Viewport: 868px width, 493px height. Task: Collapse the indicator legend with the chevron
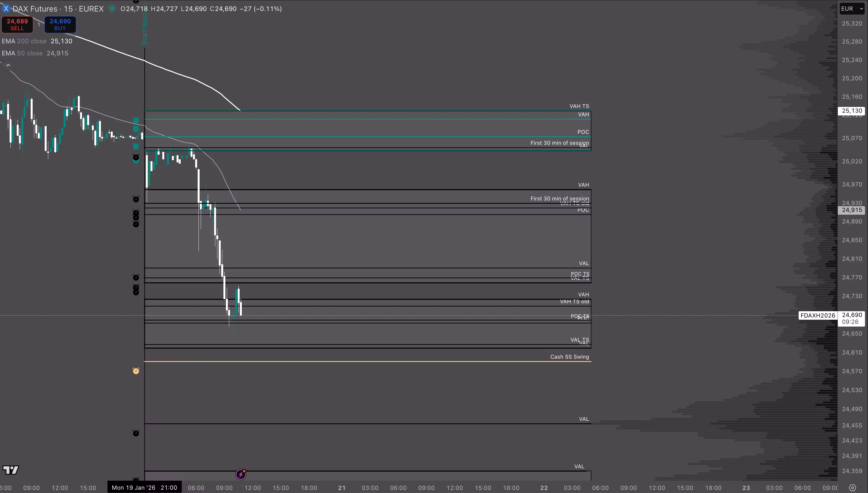[x=8, y=65]
